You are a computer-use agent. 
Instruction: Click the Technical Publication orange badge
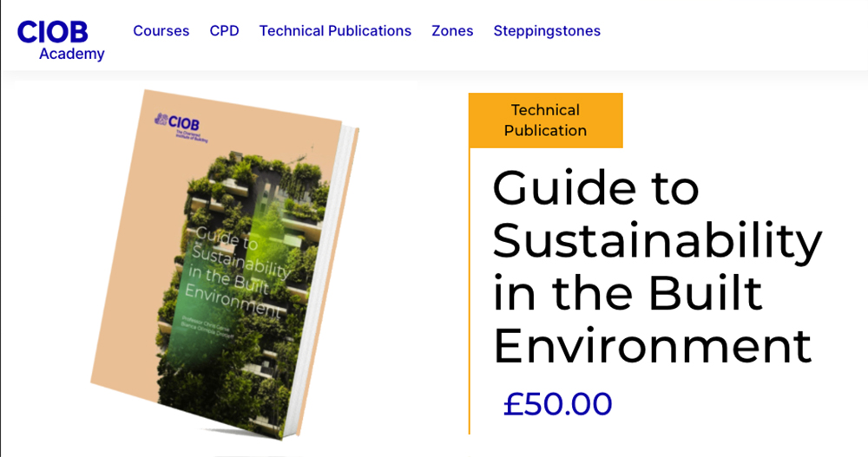(x=546, y=120)
